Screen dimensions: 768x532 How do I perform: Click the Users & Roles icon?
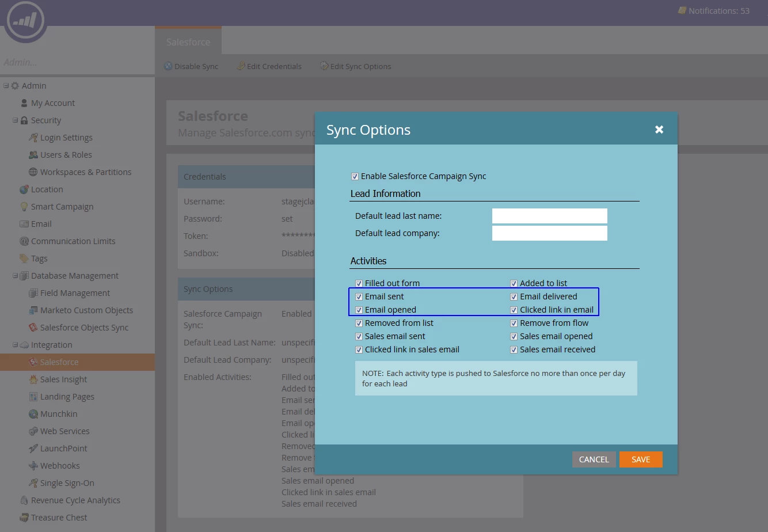coord(33,155)
